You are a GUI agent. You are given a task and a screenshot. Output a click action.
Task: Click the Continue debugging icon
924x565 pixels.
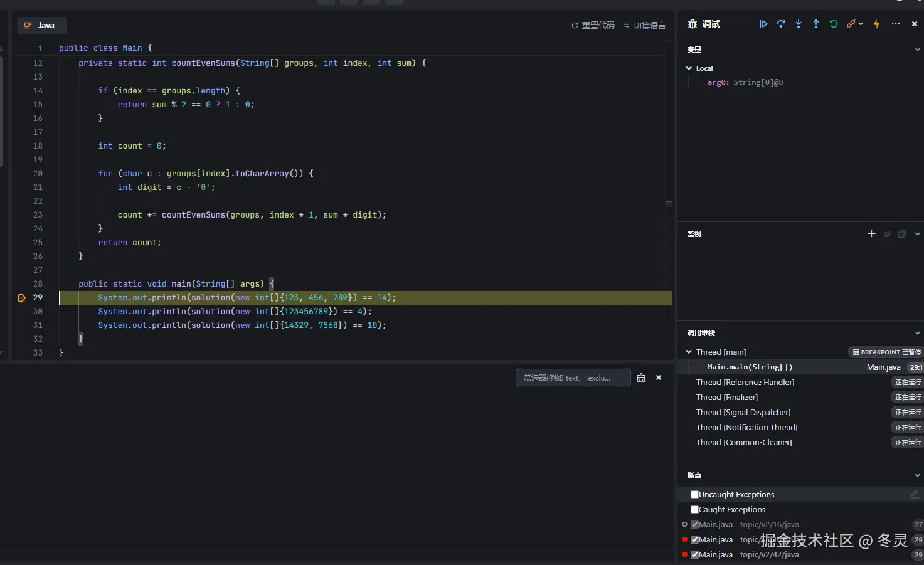(763, 24)
